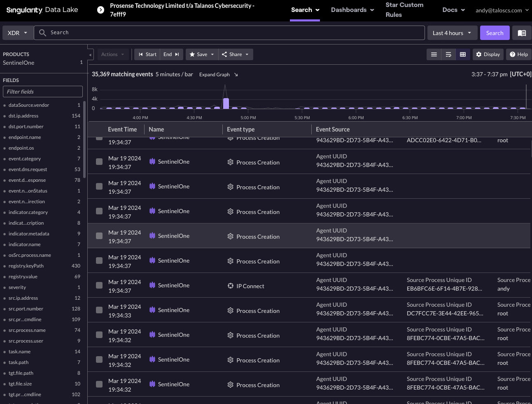Click the IP Connect event type icon
This screenshot has width=532, height=404.
[231, 286]
